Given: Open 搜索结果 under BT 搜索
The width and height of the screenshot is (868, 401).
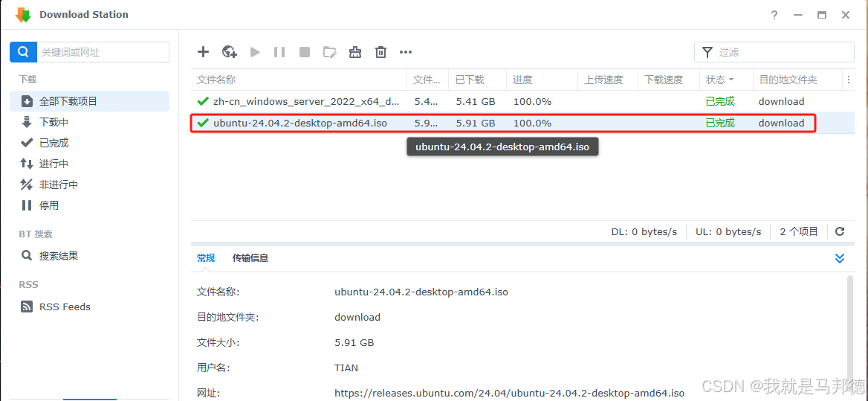Looking at the screenshot, I should pyautogui.click(x=90, y=256).
